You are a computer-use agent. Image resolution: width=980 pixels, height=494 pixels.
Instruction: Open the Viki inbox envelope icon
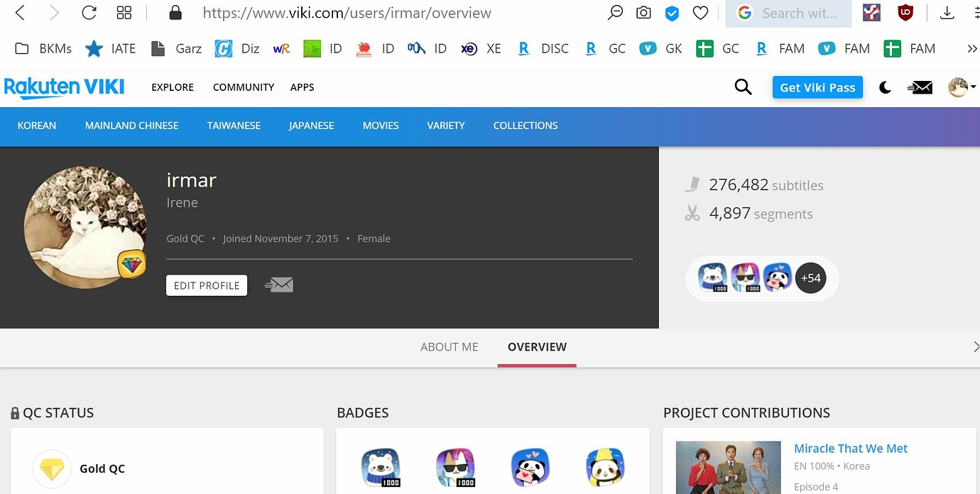(920, 87)
